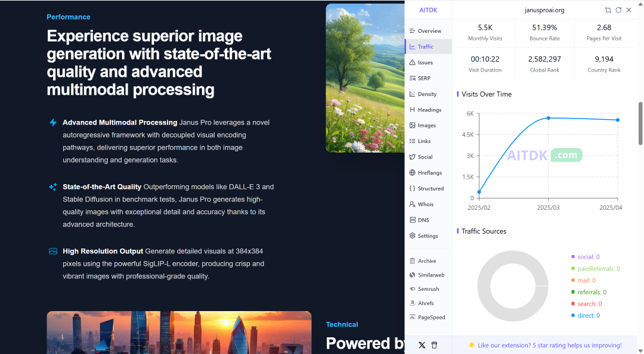
Task: Go to the Headings section
Action: [x=428, y=110]
